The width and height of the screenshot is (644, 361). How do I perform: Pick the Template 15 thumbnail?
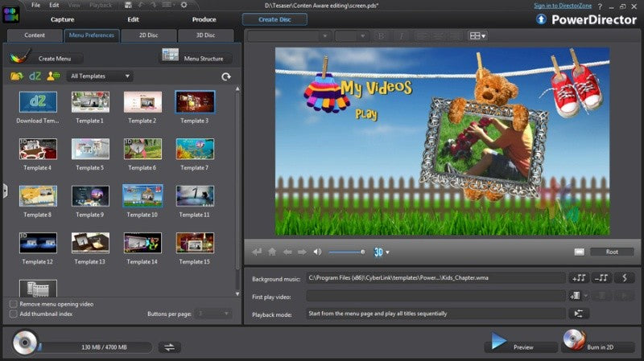click(x=195, y=243)
